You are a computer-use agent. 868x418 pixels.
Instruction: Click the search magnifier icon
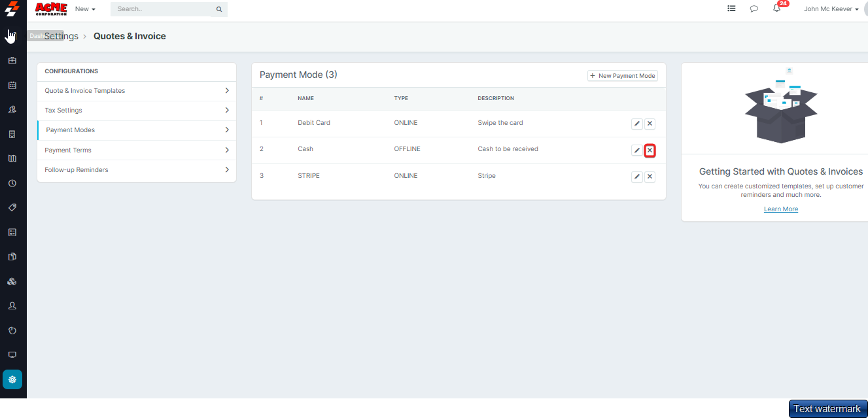pyautogui.click(x=219, y=10)
